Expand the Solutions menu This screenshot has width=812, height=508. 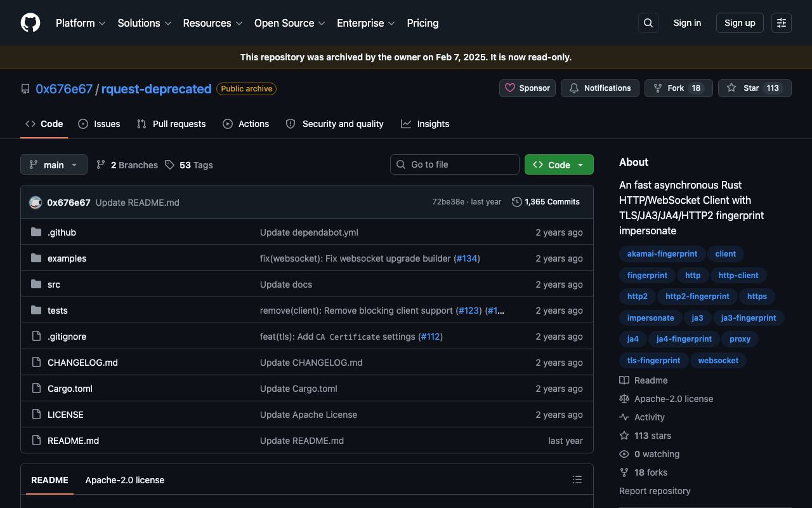pyautogui.click(x=145, y=23)
